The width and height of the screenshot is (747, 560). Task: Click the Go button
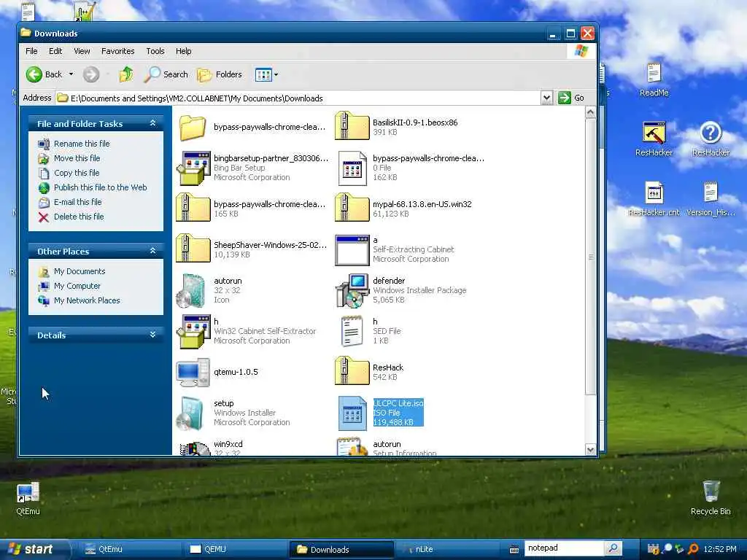571,98
